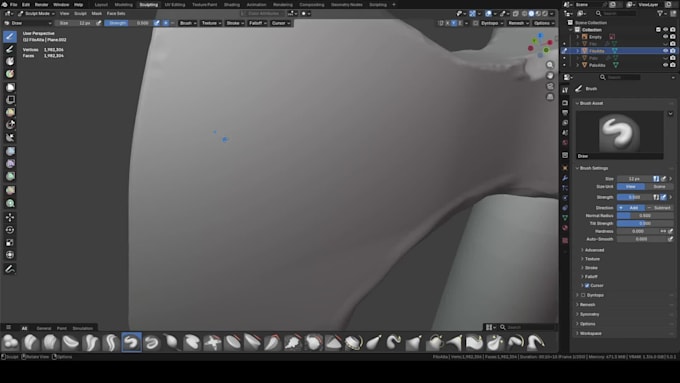Screen dimensions: 680x383
Task: Switch to the UV Editing workspace tab
Action: 175,4
